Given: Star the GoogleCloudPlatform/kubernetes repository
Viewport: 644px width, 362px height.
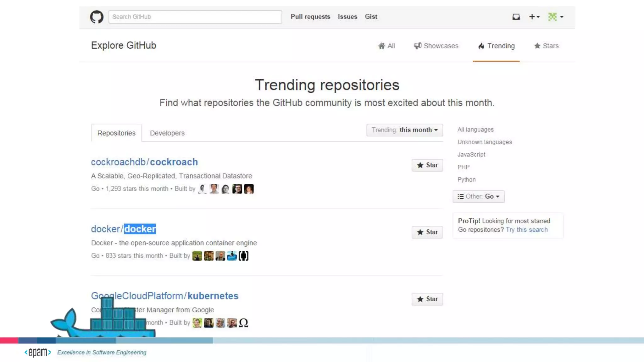Looking at the screenshot, I should [x=427, y=299].
